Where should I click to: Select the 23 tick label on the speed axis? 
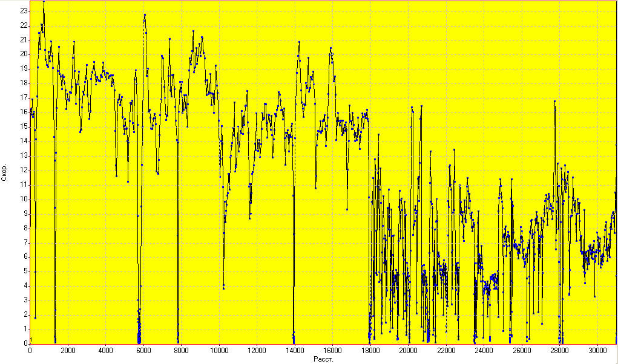point(24,11)
